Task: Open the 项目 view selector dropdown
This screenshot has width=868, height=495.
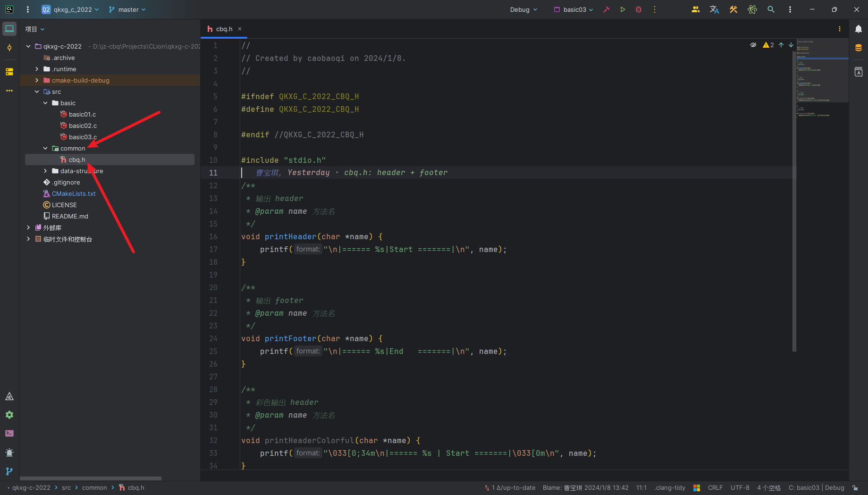Action: tap(35, 29)
